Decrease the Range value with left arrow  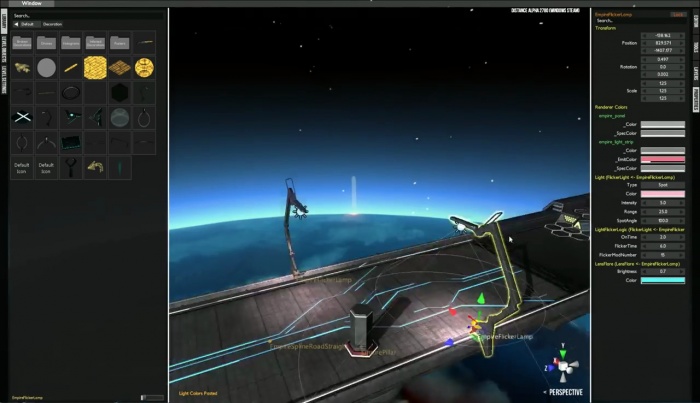[644, 212]
